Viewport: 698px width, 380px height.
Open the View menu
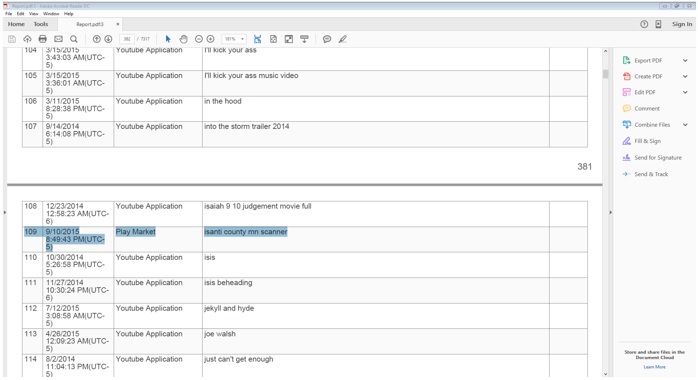[33, 14]
